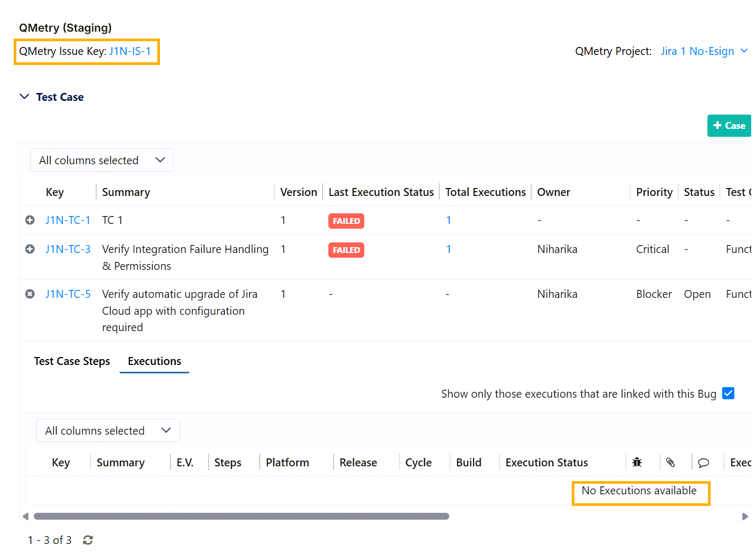Open the test case columns selector dropdown
Viewport: 756px width, 554px height.
click(x=102, y=161)
